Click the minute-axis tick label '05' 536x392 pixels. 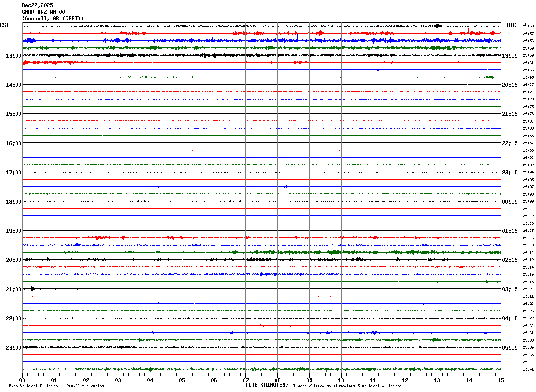pos(182,380)
